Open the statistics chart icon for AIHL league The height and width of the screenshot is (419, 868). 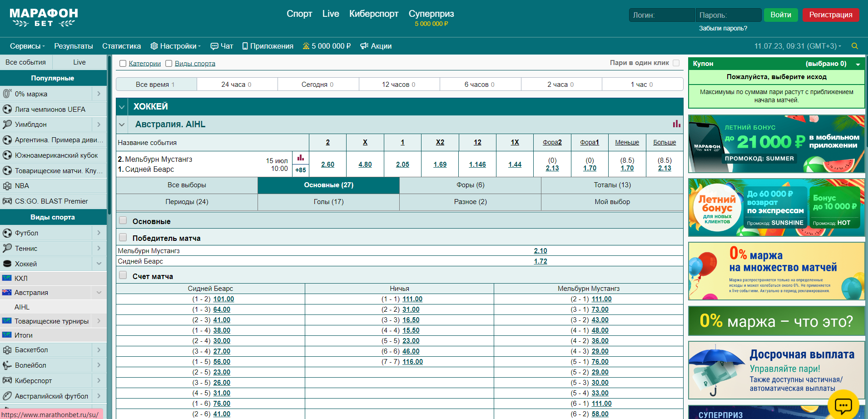coord(677,124)
